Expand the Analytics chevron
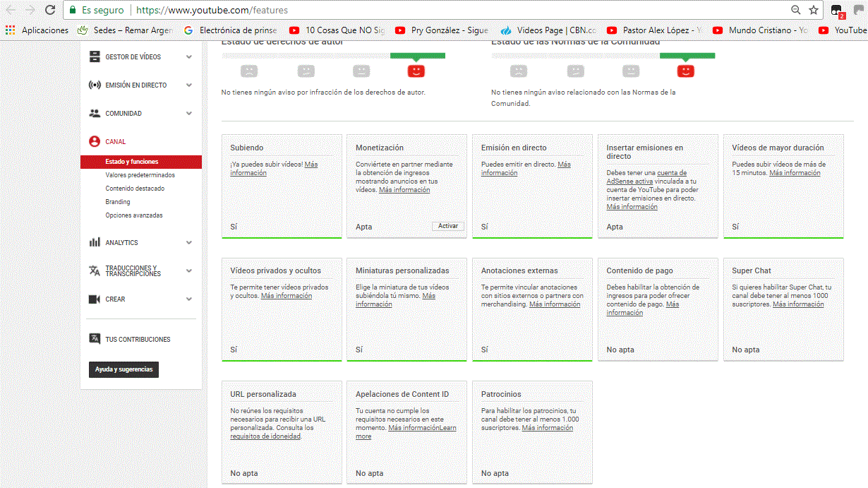Image resolution: width=868 pixels, height=488 pixels. click(x=189, y=243)
